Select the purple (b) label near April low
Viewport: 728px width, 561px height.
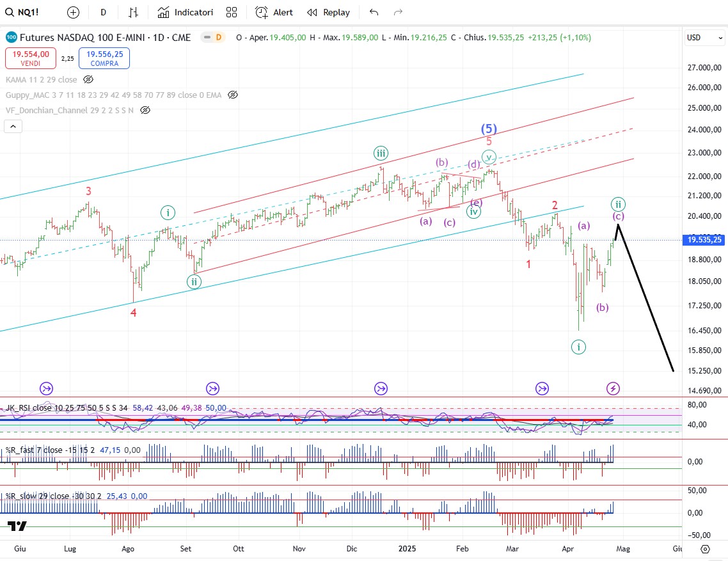click(x=602, y=307)
